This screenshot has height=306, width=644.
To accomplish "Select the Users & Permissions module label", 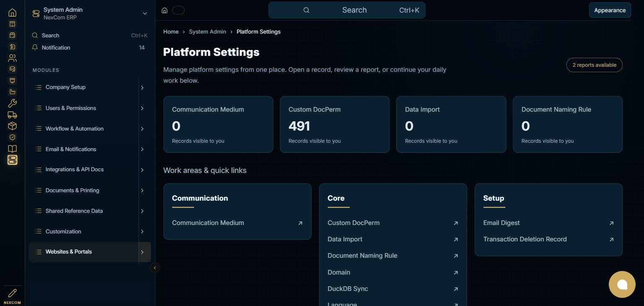I will (x=71, y=108).
